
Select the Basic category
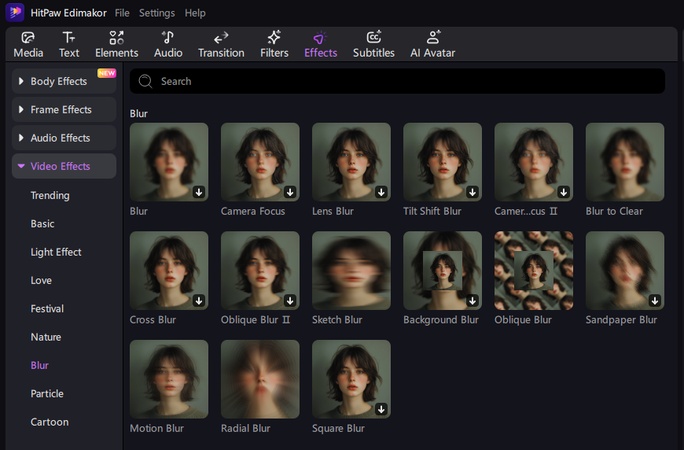42,224
